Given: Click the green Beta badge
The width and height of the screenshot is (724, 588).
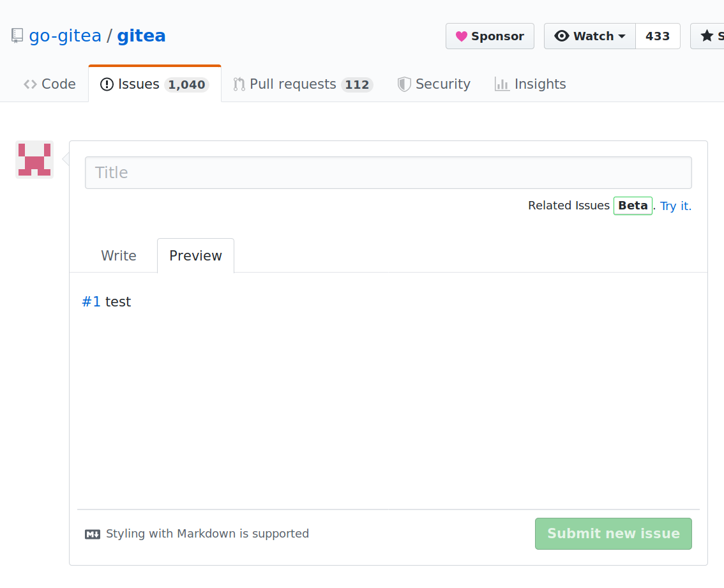Looking at the screenshot, I should click(633, 206).
